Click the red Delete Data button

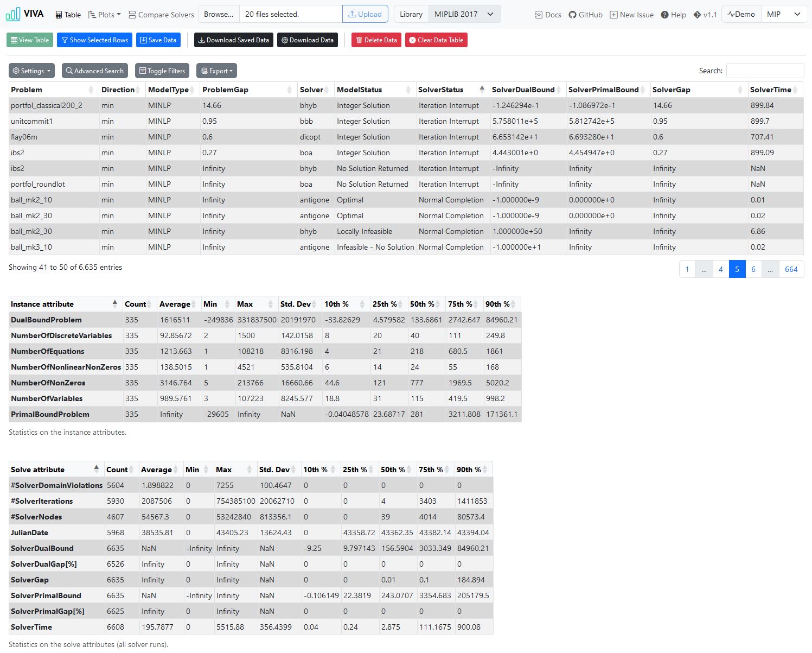pos(376,40)
